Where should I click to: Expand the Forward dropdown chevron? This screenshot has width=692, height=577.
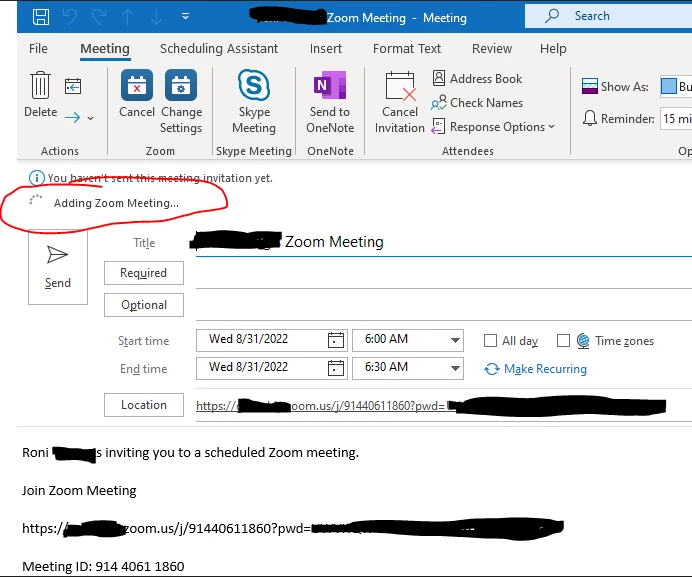tap(90, 118)
